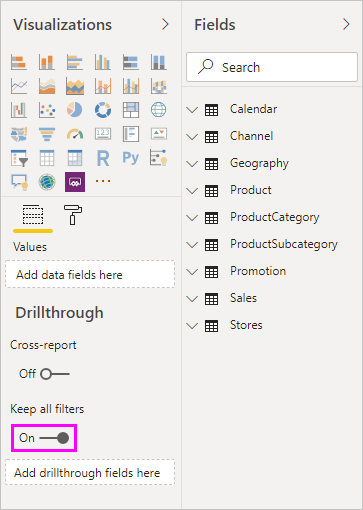
Task: Select the purple PowerApps visual
Action: pos(75,182)
